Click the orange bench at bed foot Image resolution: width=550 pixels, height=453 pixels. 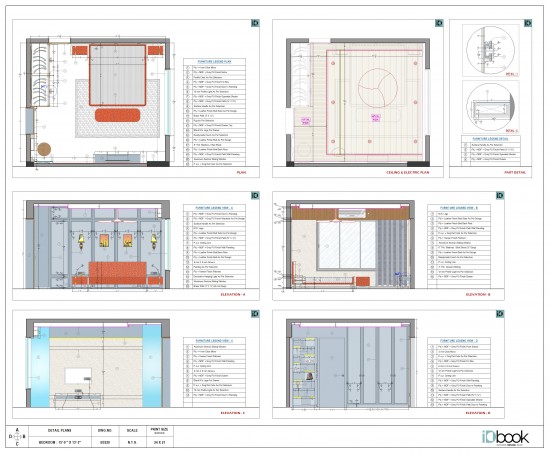(x=118, y=115)
